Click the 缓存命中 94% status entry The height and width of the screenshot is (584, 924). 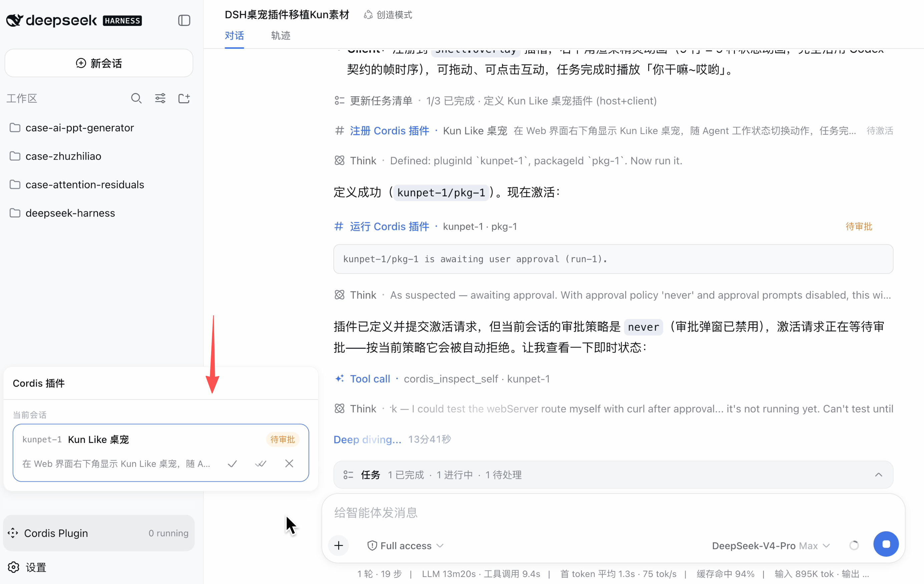click(725, 574)
